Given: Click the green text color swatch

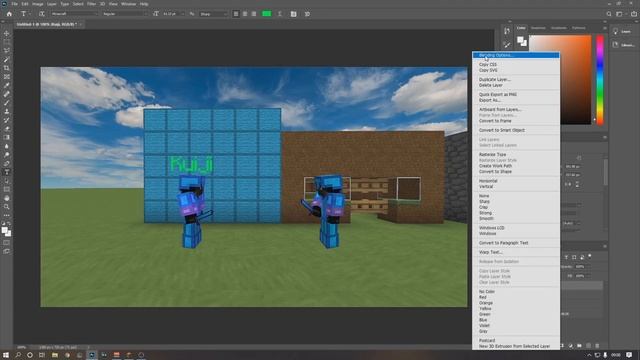Looking at the screenshot, I should (266, 14).
